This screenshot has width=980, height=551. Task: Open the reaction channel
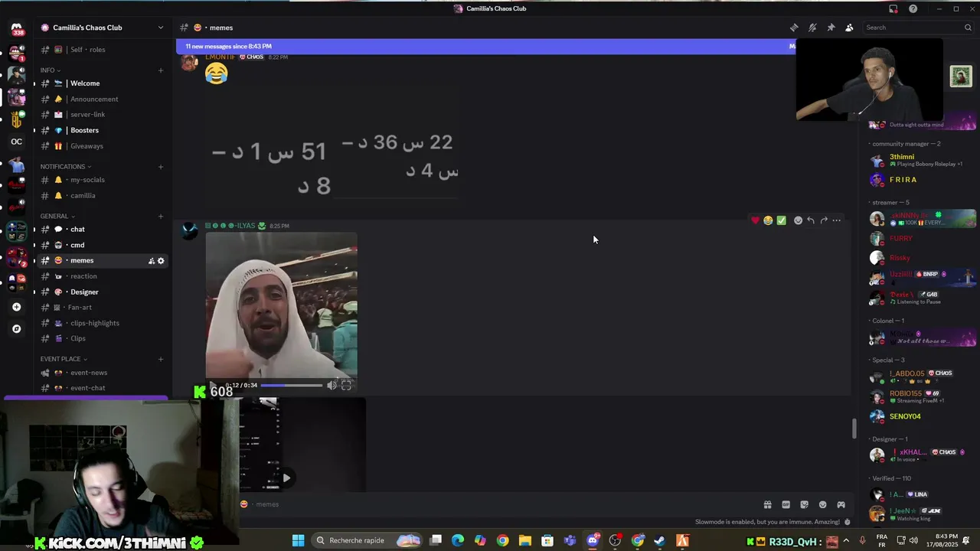(103, 276)
